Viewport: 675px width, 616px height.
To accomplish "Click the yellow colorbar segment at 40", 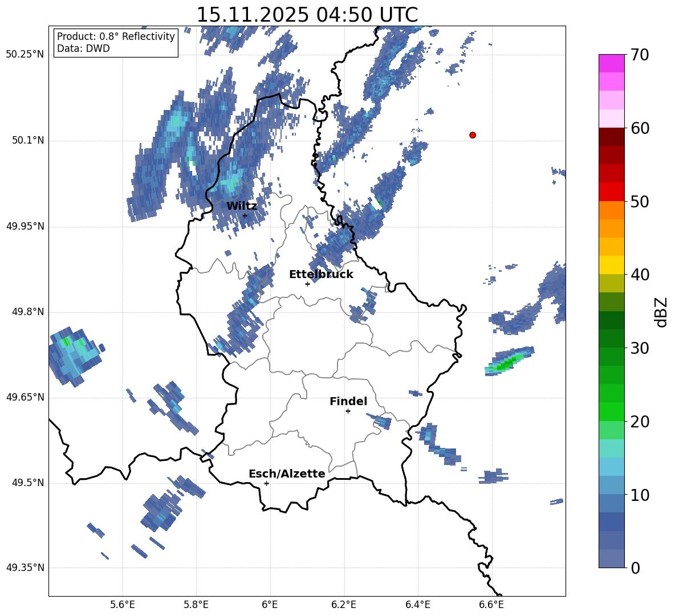I will point(611,264).
